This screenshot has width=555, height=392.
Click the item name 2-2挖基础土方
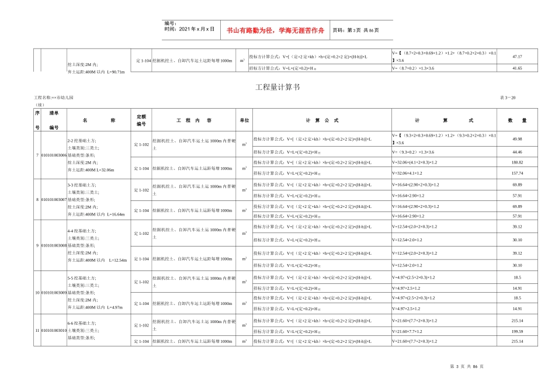click(82, 140)
